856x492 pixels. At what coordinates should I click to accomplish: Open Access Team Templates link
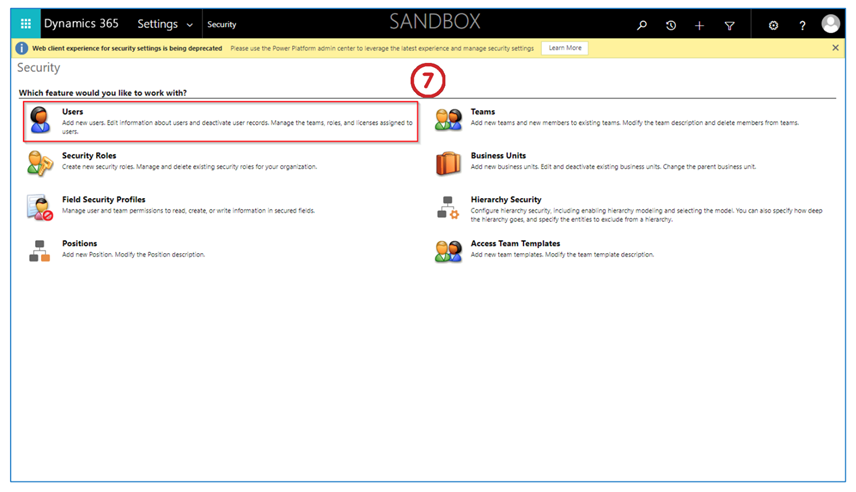515,244
